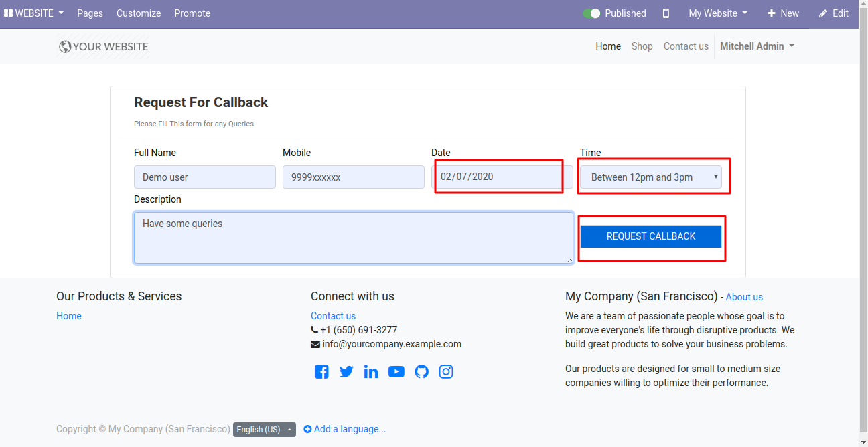Open the WEBSITE apps grid icon
This screenshot has width=868, height=447.
(9, 13)
